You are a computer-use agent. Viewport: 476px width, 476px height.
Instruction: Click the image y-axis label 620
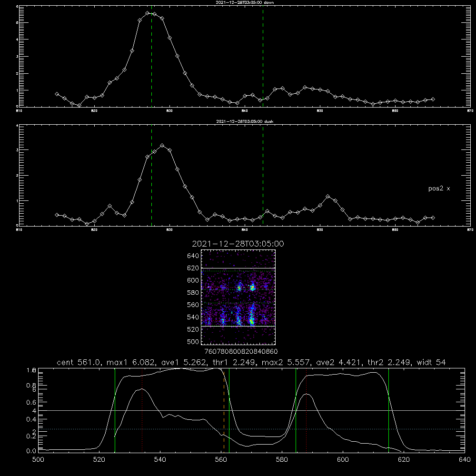click(193, 268)
